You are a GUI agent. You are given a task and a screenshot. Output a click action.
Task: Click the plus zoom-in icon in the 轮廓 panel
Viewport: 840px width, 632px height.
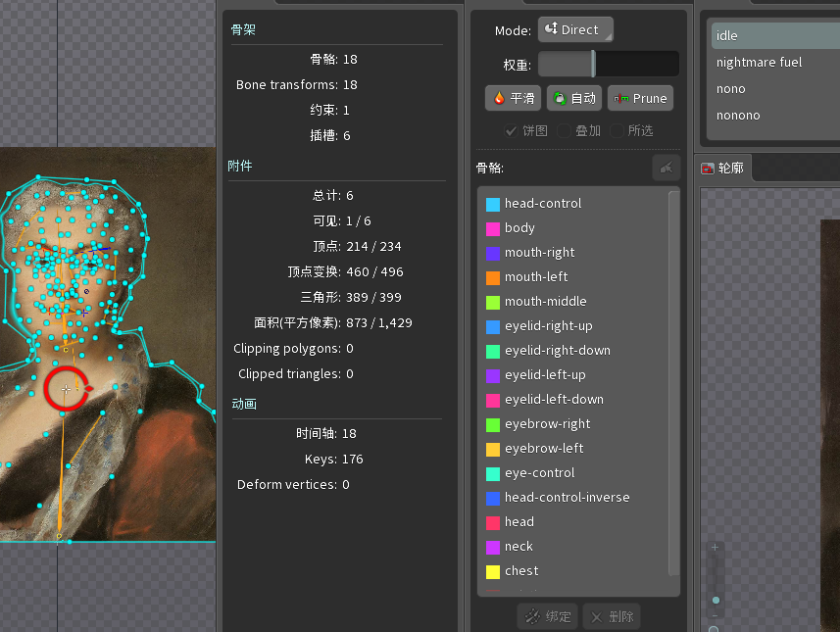(715, 548)
